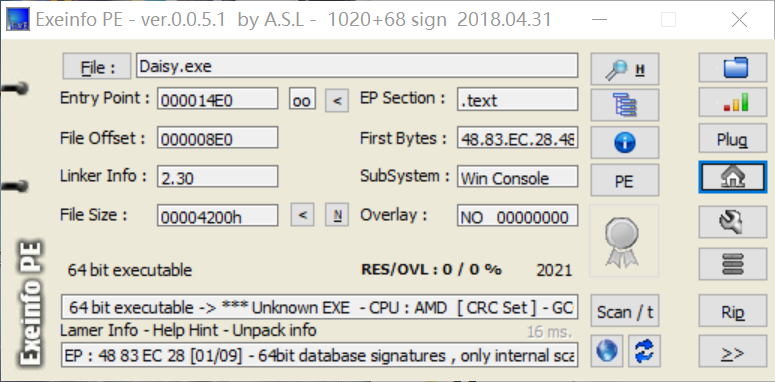775x382 pixels.
Task: Click the section tree viewer icon
Action: (x=625, y=105)
